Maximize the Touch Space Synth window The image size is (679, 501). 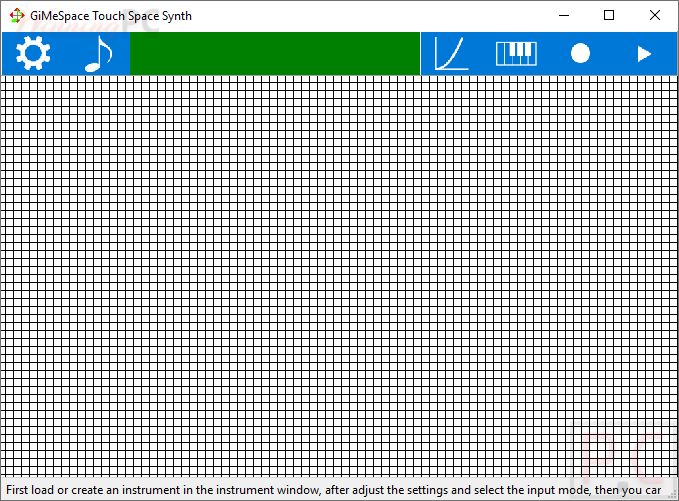tap(609, 16)
